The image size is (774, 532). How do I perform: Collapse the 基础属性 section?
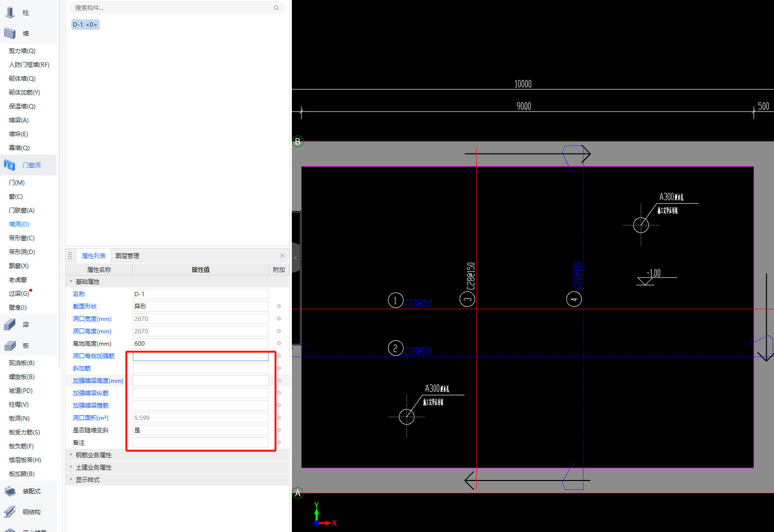tap(71, 281)
